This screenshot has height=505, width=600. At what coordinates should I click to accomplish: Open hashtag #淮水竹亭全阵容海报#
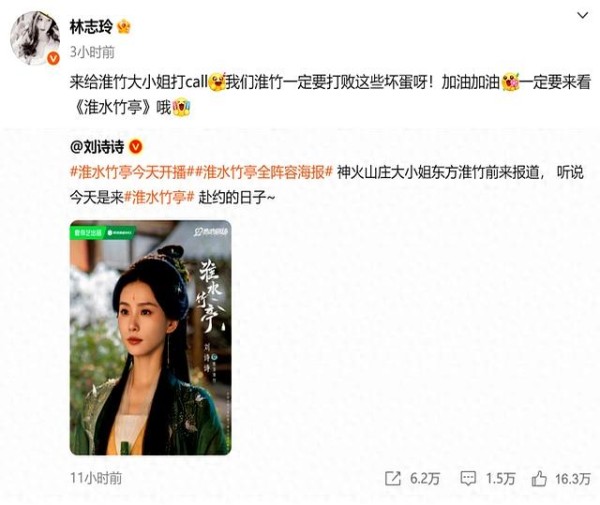pos(264,172)
